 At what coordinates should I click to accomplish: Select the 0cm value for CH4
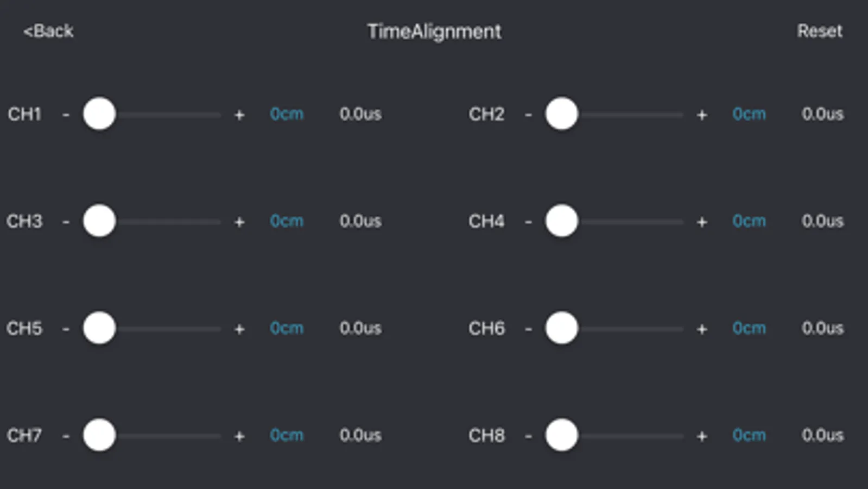[x=749, y=221]
